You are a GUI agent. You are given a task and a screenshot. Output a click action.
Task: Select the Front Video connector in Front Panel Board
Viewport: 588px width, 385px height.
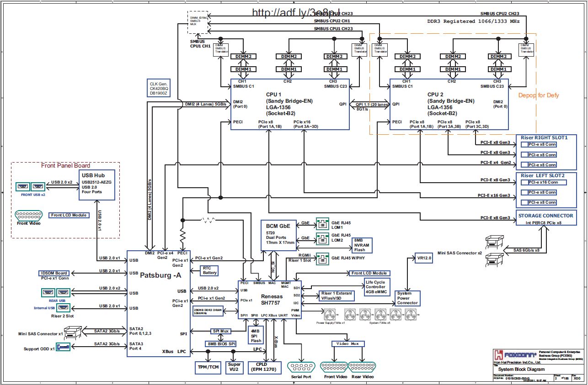coord(29,215)
